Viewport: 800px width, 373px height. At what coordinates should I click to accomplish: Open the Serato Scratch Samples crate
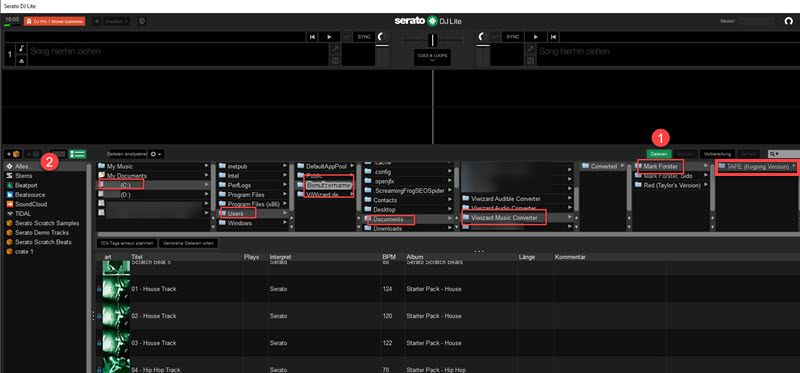pos(46,223)
